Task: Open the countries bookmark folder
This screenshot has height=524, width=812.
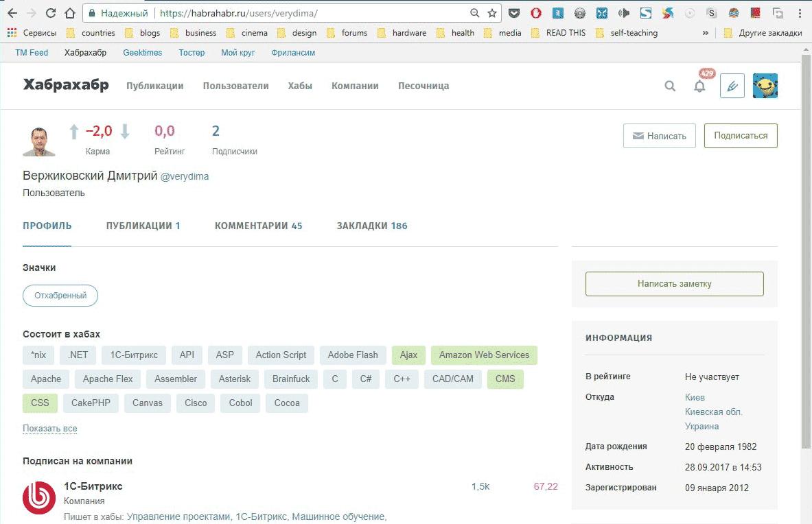Action: 91,33
